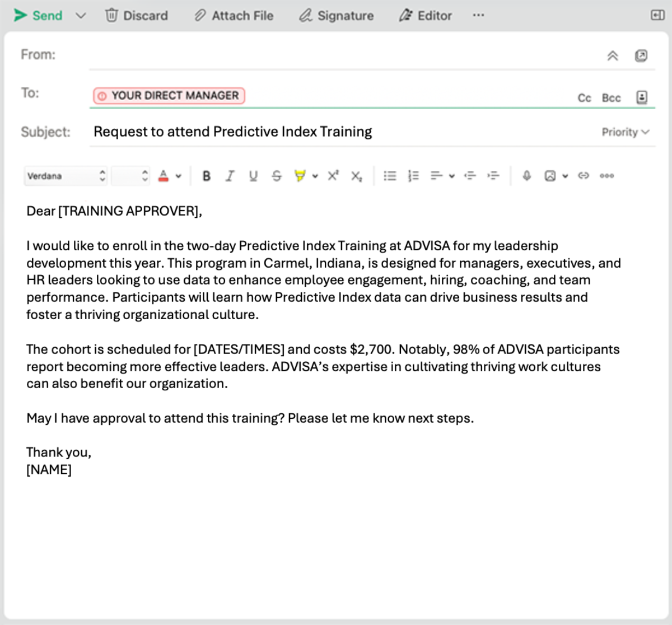This screenshot has width=672, height=625.
Task: Open the Priority dropdown
Action: click(x=626, y=132)
